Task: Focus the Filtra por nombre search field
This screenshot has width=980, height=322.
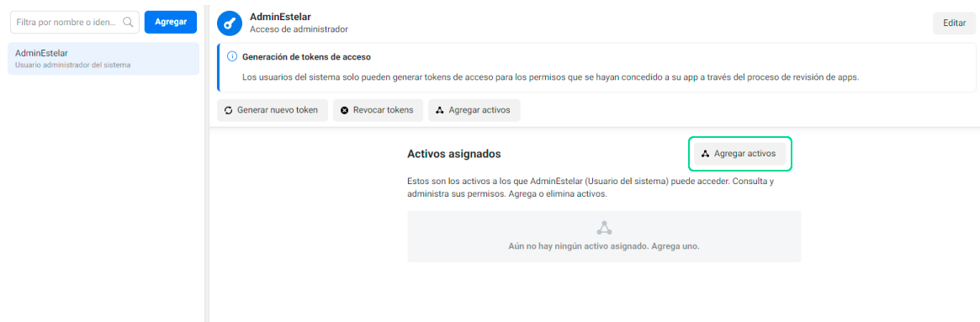Action: (74, 22)
